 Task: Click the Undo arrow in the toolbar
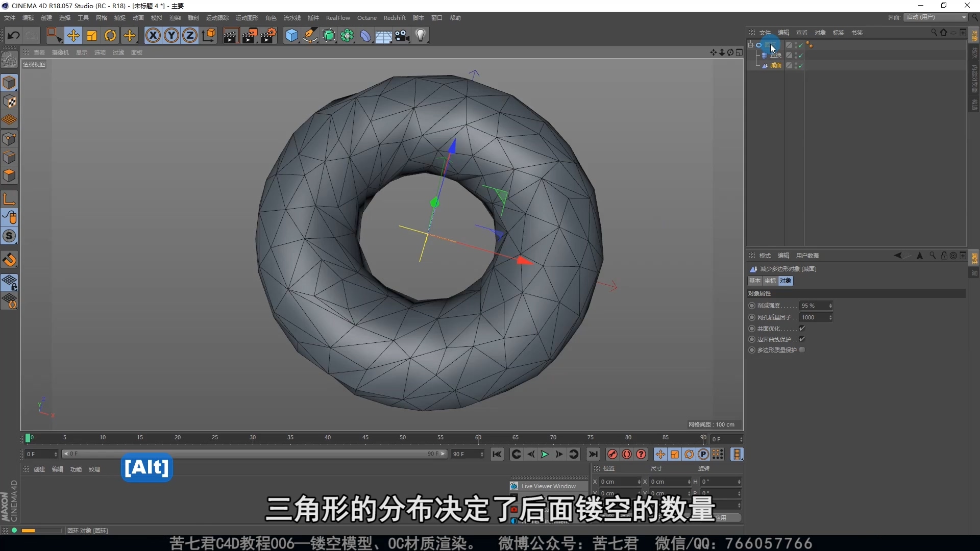coord(14,35)
